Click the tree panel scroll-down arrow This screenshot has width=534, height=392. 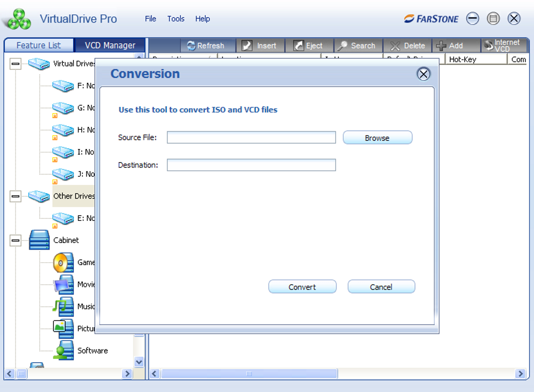pyautogui.click(x=139, y=362)
